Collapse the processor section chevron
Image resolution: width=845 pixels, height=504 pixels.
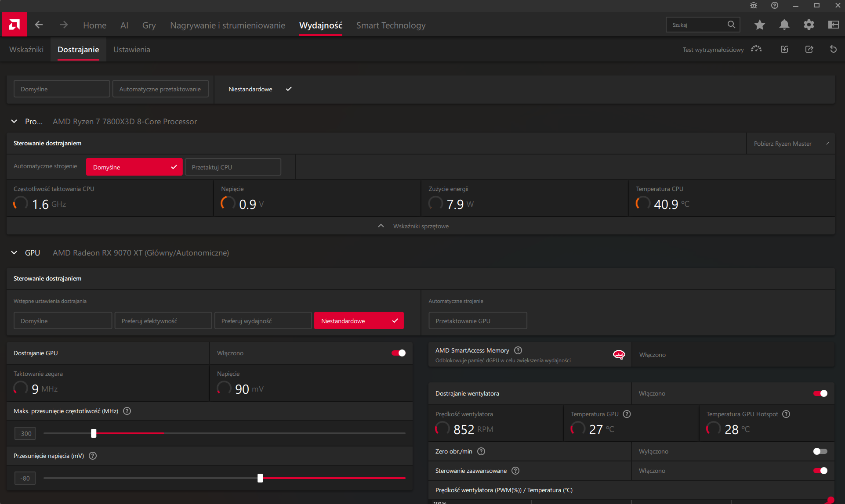pyautogui.click(x=14, y=122)
